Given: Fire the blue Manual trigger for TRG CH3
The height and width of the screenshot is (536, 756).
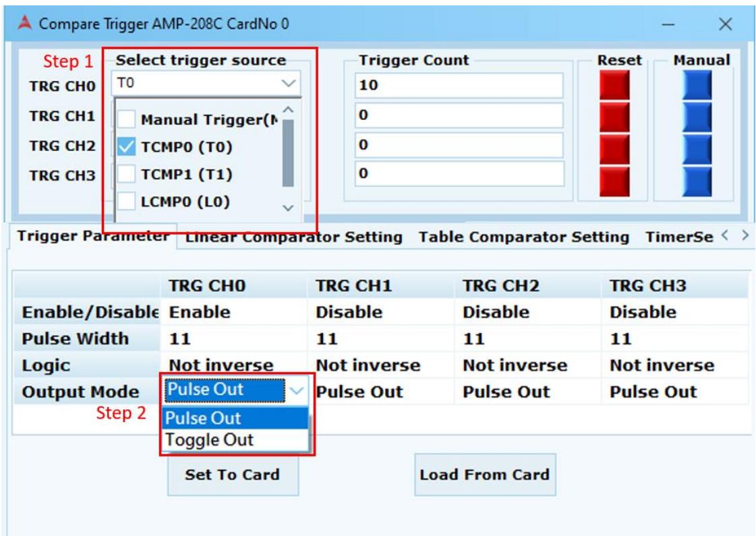Looking at the screenshot, I should (x=697, y=181).
